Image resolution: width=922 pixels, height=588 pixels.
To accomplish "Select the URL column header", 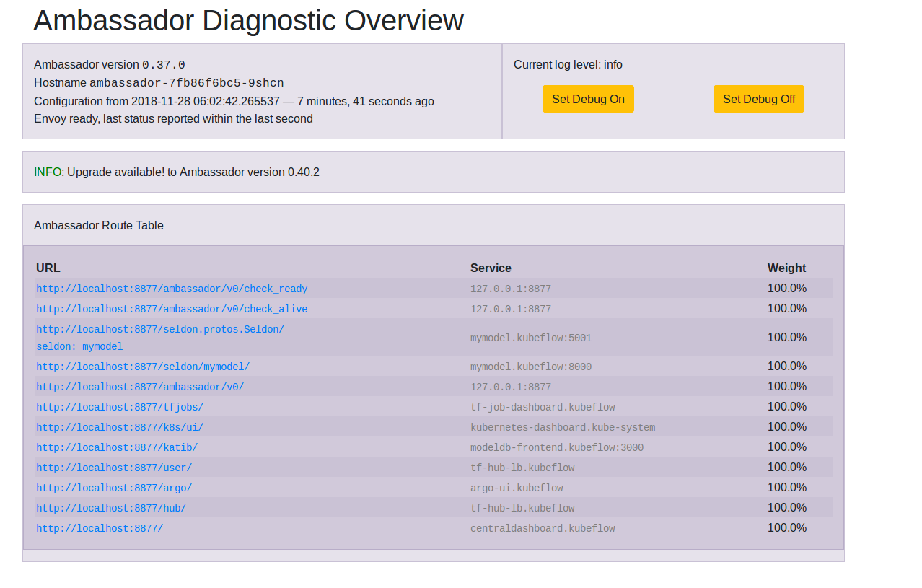I will [48, 268].
